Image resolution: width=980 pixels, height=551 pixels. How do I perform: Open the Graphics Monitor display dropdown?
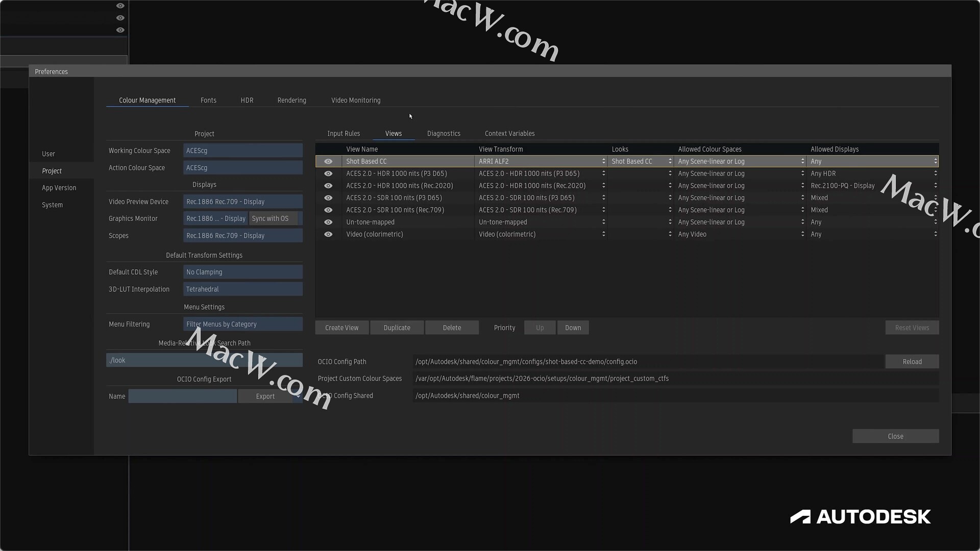[x=215, y=218]
